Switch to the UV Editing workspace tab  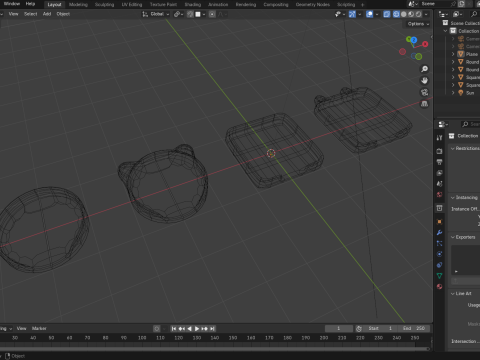tap(132, 4)
